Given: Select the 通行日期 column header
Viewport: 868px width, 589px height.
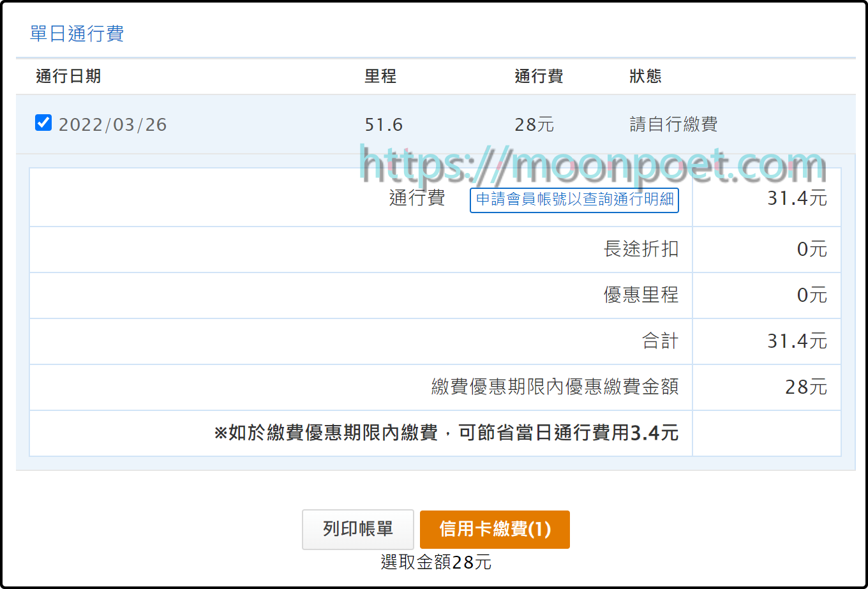Looking at the screenshot, I should point(68,77).
